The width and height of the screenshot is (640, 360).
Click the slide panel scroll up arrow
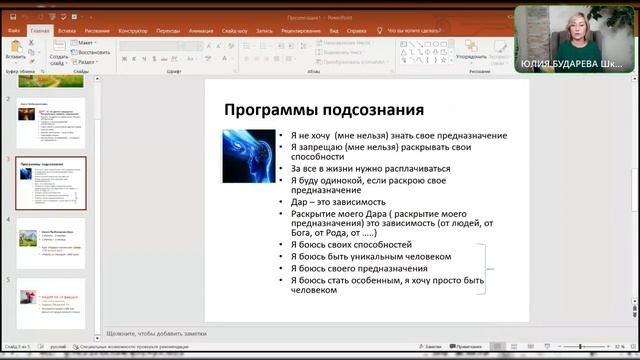coord(97,78)
